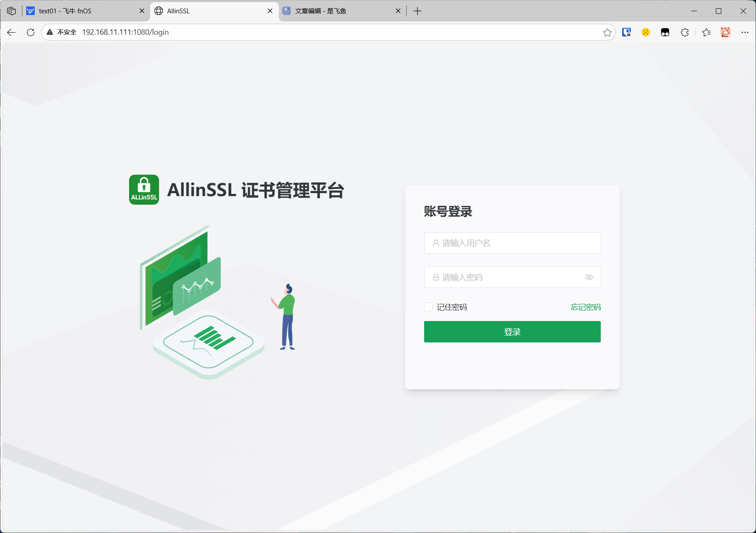This screenshot has height=533, width=756.
Task: Bookmark this page with star icon
Action: pyautogui.click(x=607, y=32)
